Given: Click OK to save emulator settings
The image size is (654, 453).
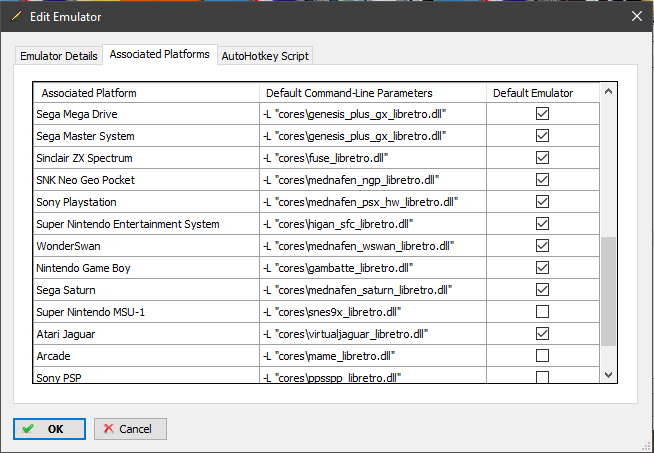Looking at the screenshot, I should click(x=49, y=429).
